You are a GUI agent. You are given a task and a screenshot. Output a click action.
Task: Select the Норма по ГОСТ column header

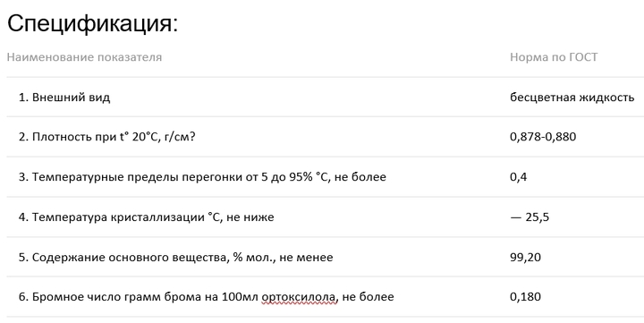(554, 56)
